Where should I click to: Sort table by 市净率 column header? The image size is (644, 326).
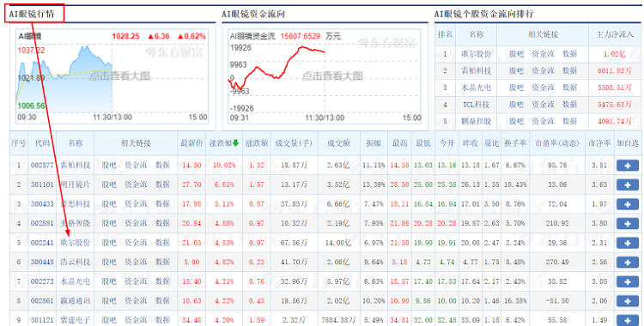tap(599, 143)
